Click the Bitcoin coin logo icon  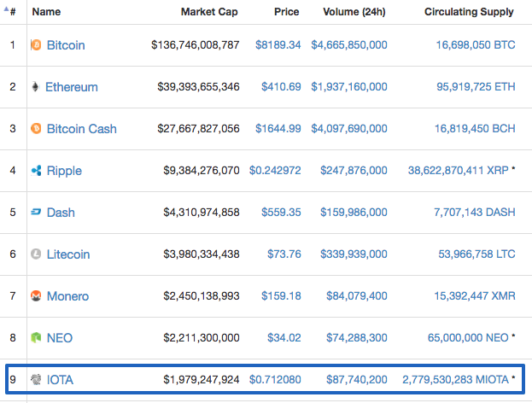pyautogui.click(x=36, y=44)
